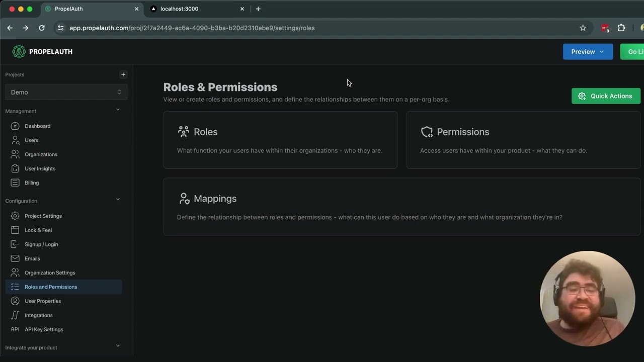This screenshot has width=644, height=362.
Task: Open the Dashboard sidebar icon
Action: point(15,126)
